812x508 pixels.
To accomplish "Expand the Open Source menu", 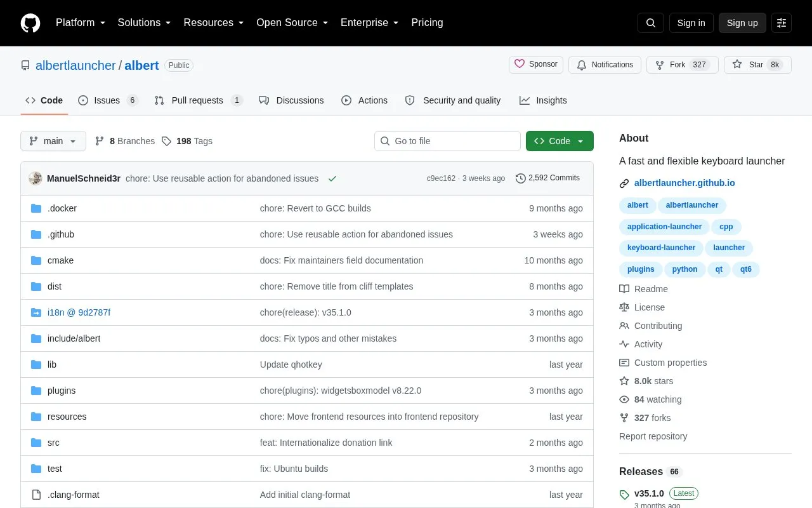I will pos(292,23).
